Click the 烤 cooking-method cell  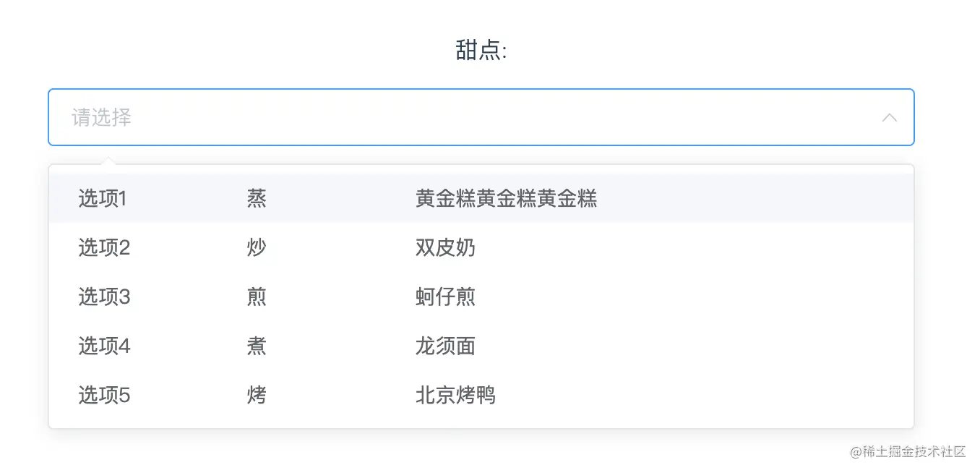pyautogui.click(x=257, y=396)
